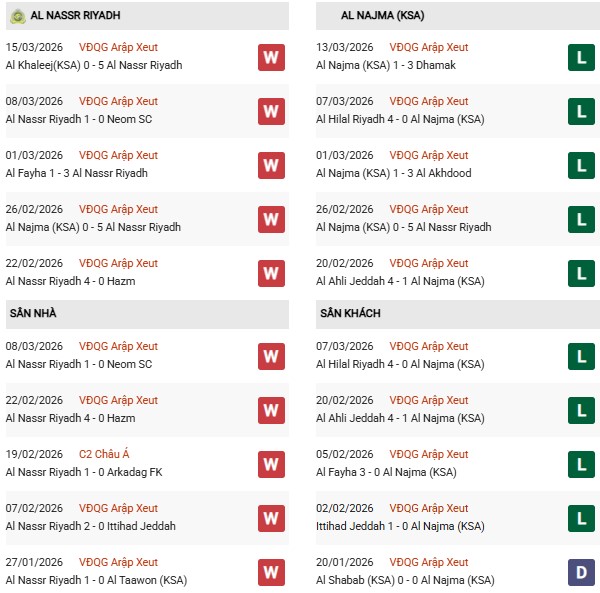This screenshot has height=593, width=600.
Task: Click the L badge for the Ittihad Jeddah 2-0 match
Action: tap(581, 518)
